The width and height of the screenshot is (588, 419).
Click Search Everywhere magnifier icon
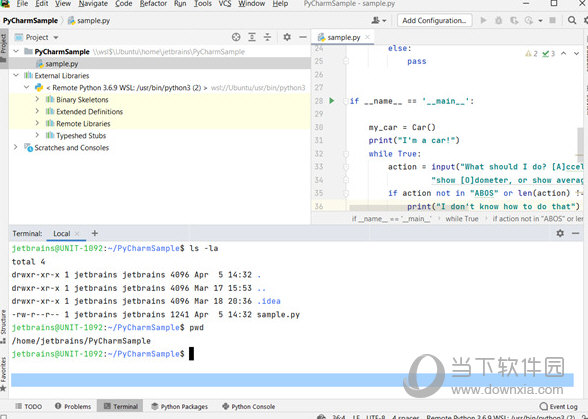[x=572, y=20]
